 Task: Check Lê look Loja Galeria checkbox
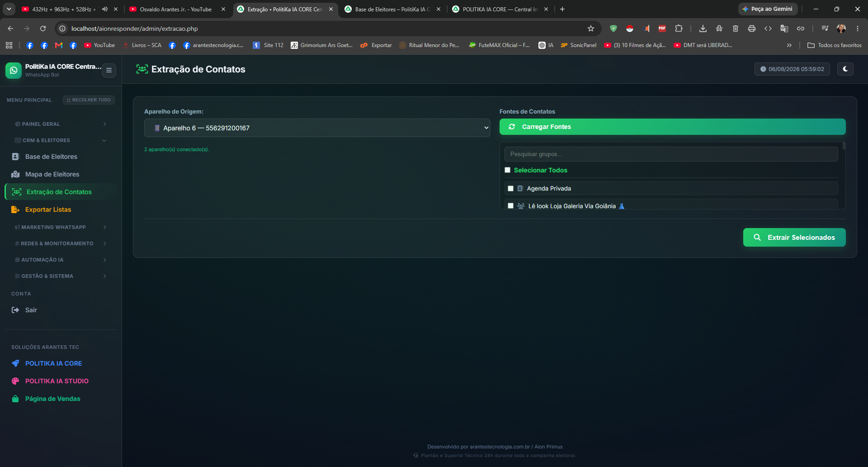coord(510,206)
